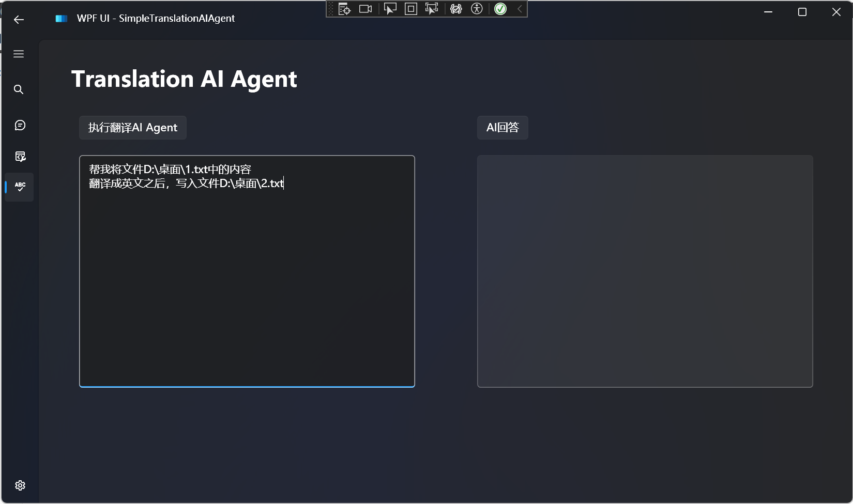Viewport: 853px width, 504px height.
Task: Click the AI回答 button
Action: click(502, 128)
